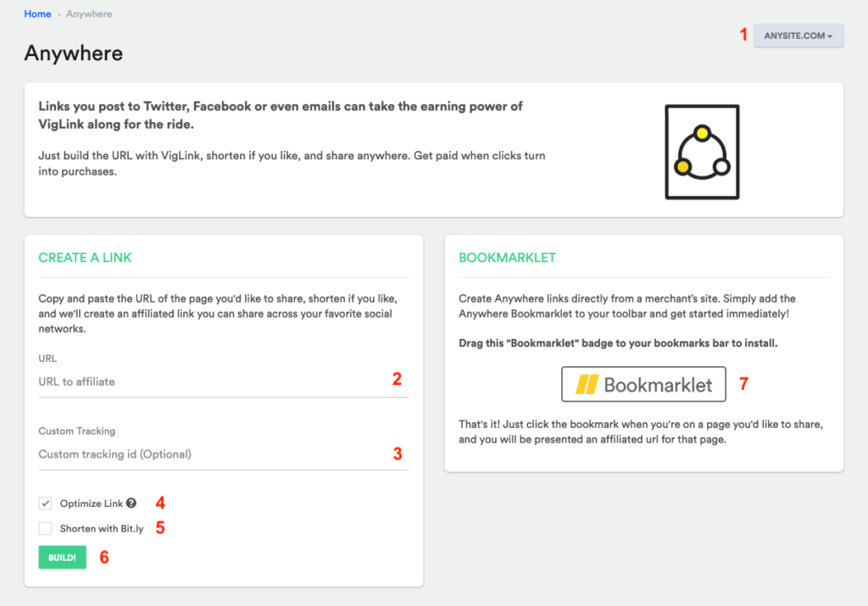Image resolution: width=868 pixels, height=606 pixels.
Task: Focus the Custom tracking id input field
Action: (224, 453)
